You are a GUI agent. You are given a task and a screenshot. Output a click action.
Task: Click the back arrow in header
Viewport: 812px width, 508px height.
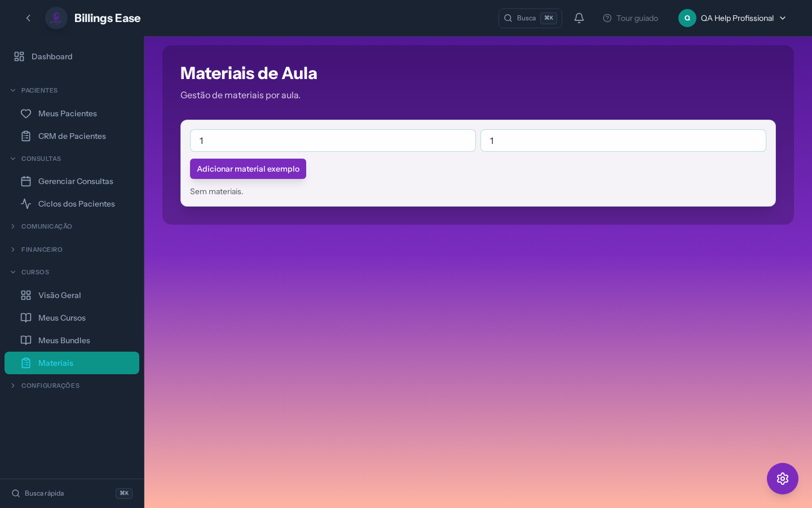(28, 18)
